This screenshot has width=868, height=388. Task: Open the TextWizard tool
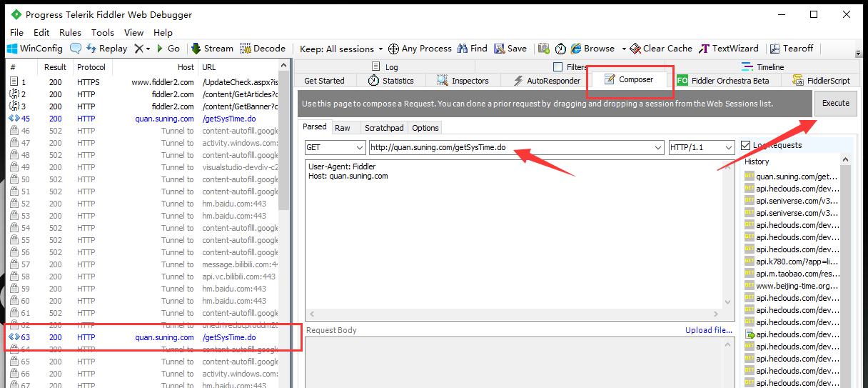(x=729, y=49)
